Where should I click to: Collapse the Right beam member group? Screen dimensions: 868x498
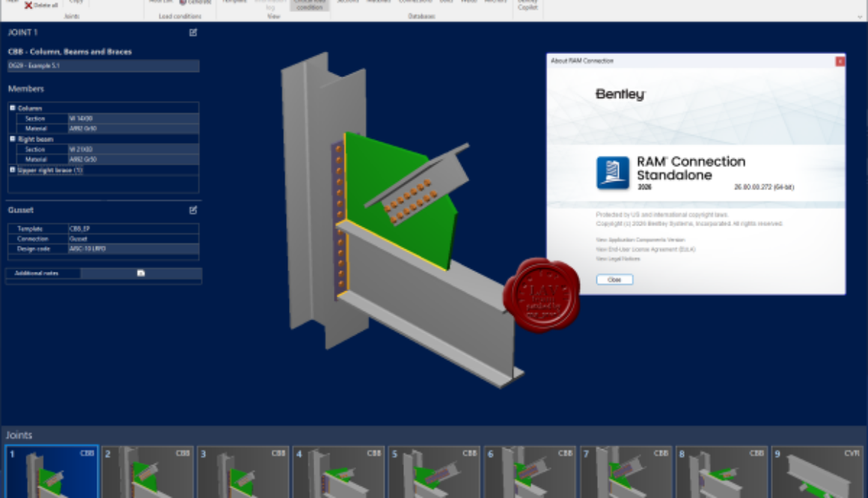pyautogui.click(x=12, y=139)
